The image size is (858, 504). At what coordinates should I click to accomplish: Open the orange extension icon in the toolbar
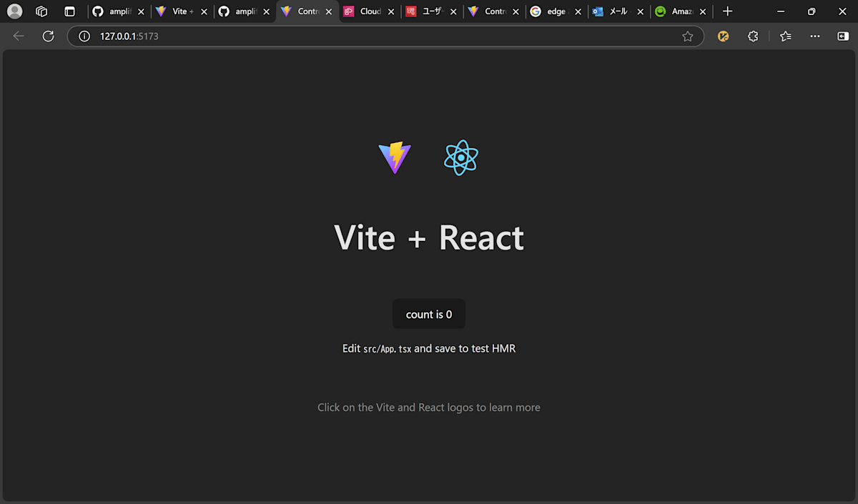click(723, 36)
